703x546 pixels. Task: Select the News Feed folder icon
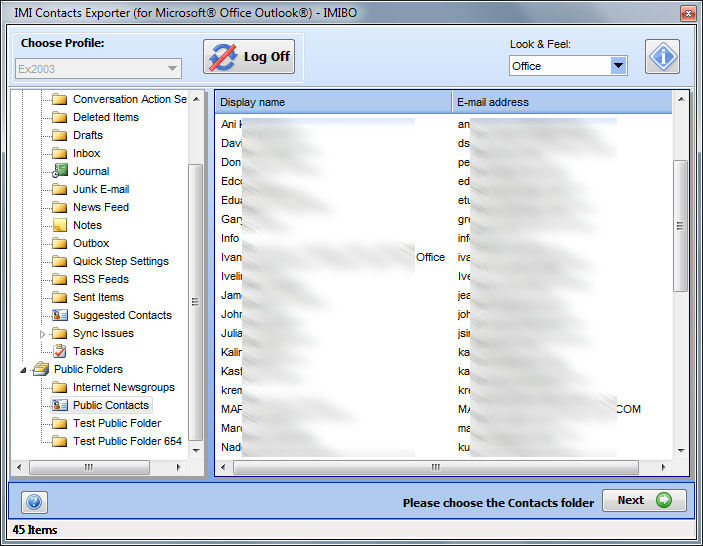tap(59, 207)
